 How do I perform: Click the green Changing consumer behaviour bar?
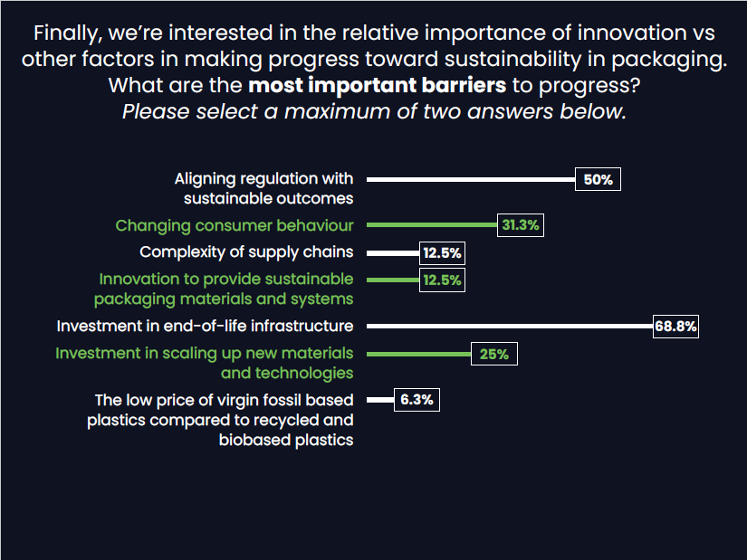click(432, 224)
